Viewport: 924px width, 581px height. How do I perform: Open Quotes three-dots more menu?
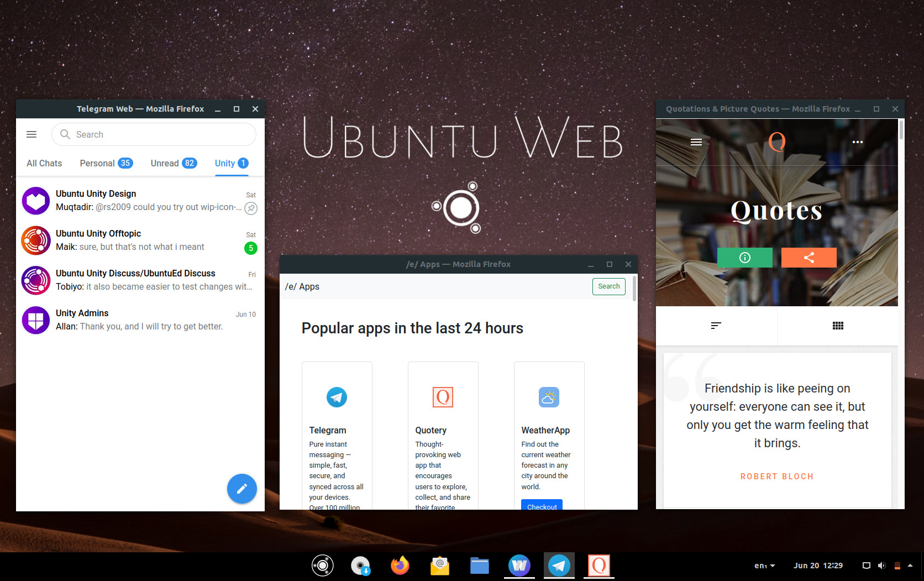(858, 142)
